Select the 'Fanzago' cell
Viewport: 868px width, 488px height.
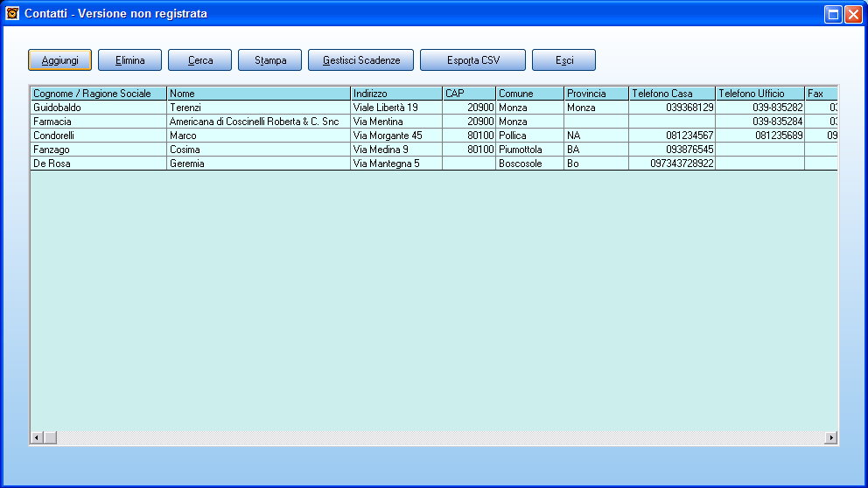point(99,150)
